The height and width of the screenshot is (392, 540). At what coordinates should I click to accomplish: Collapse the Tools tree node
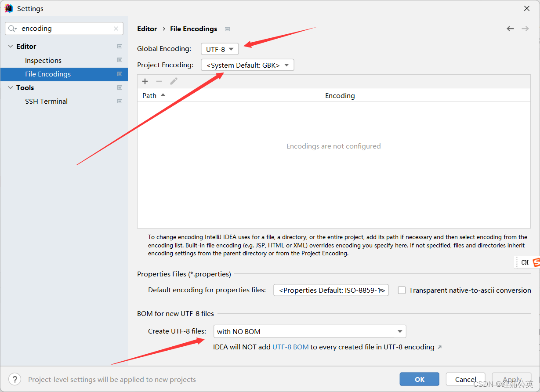pos(11,87)
